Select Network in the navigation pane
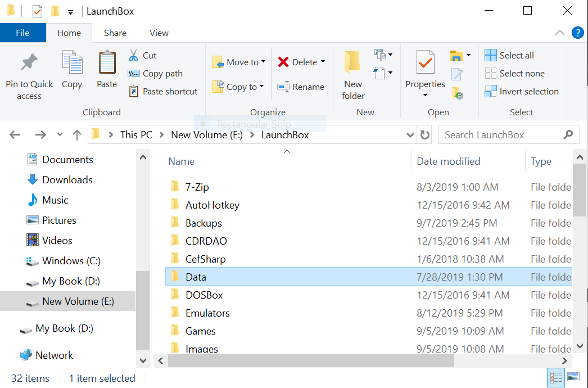This screenshot has width=588, height=388. 47,355
